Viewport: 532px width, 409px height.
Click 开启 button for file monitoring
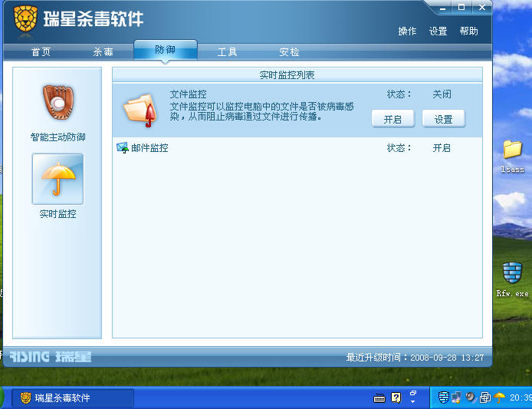click(x=393, y=119)
